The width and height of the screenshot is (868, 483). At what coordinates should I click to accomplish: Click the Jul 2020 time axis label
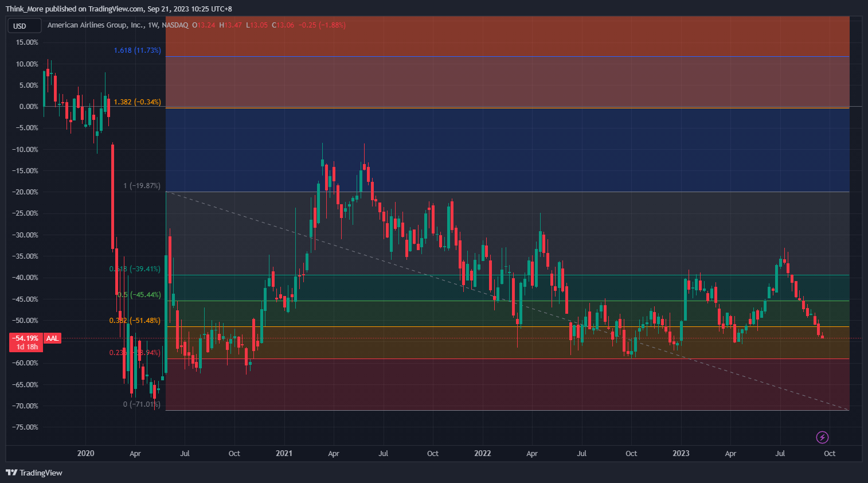pyautogui.click(x=185, y=454)
